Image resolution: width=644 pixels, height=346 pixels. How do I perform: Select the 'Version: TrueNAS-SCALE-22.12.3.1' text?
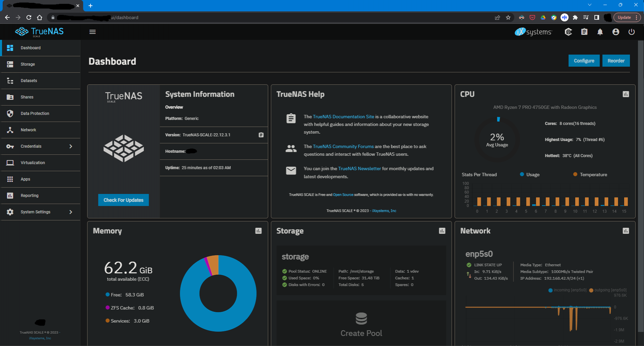198,135
